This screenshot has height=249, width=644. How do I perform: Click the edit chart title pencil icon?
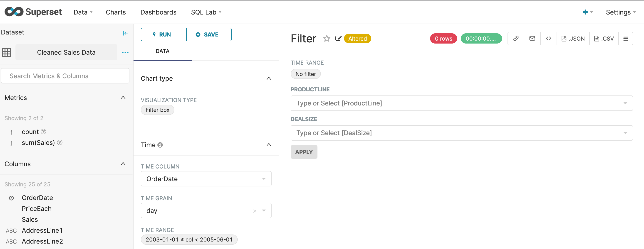338,39
